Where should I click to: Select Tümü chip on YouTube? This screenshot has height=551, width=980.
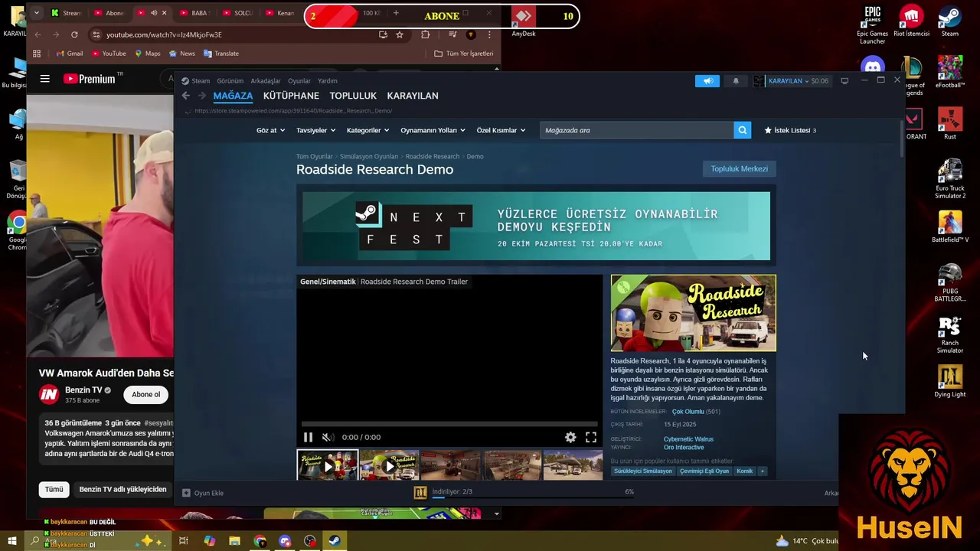[54, 489]
